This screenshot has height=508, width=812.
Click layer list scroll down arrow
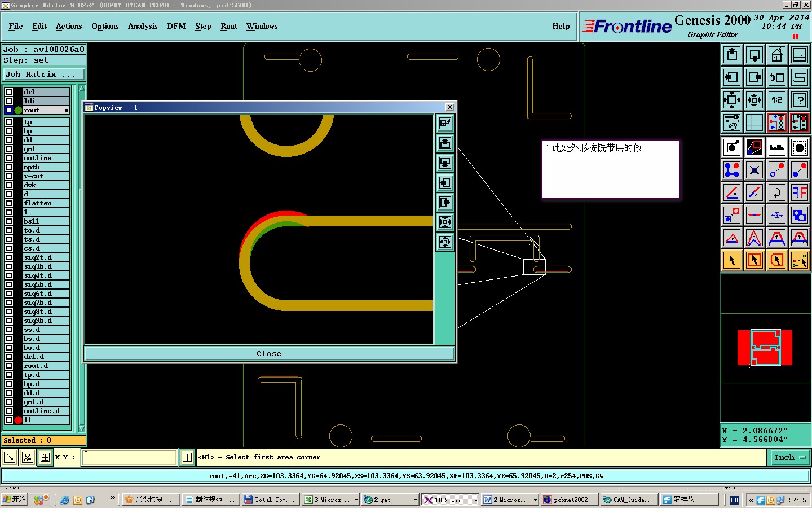[82, 429]
